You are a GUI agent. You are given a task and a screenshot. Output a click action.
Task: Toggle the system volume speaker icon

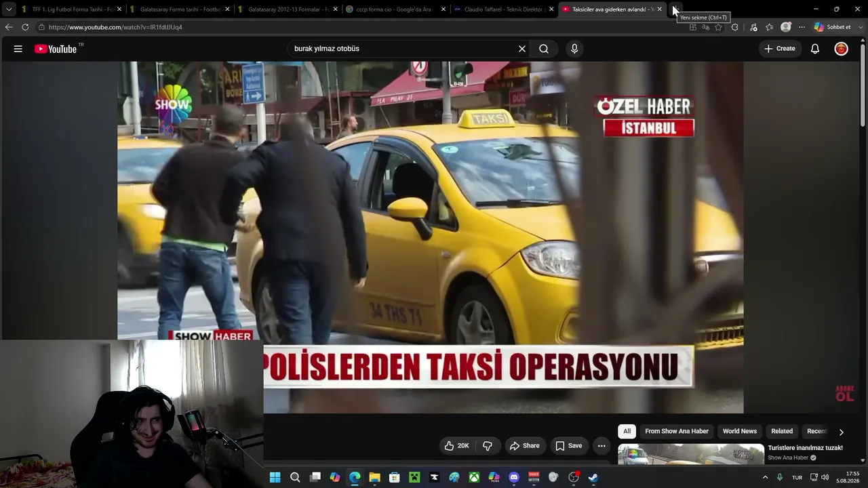[825, 477]
